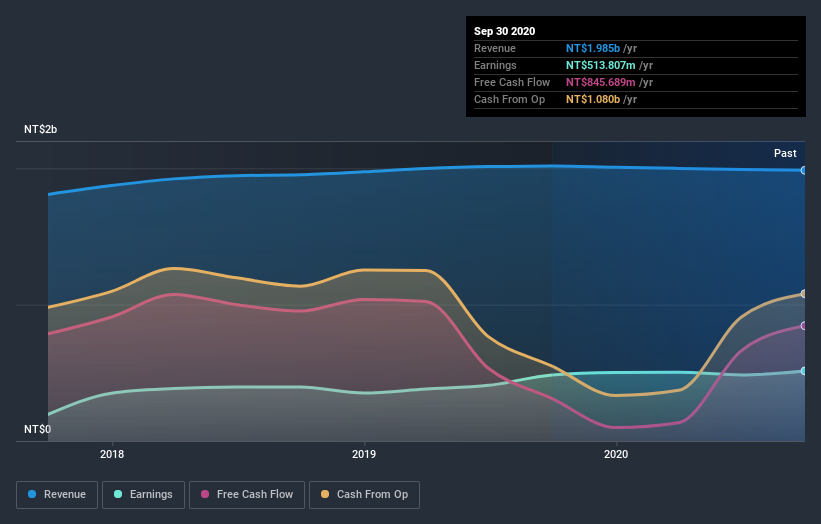This screenshot has width=821, height=524.
Task: Click the Revenue row label in tooltip
Action: coord(495,48)
